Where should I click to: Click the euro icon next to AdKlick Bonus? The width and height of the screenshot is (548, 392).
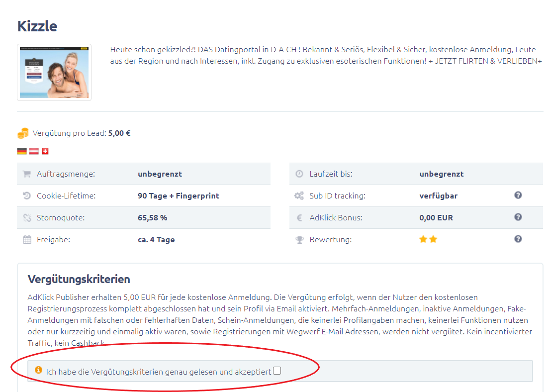point(299,217)
